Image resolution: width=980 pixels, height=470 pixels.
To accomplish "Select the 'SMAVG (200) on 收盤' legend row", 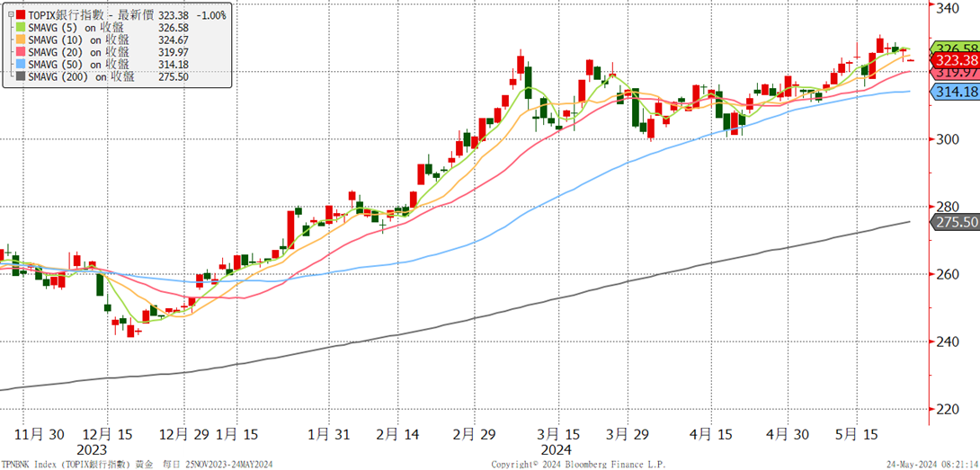I will [x=82, y=77].
